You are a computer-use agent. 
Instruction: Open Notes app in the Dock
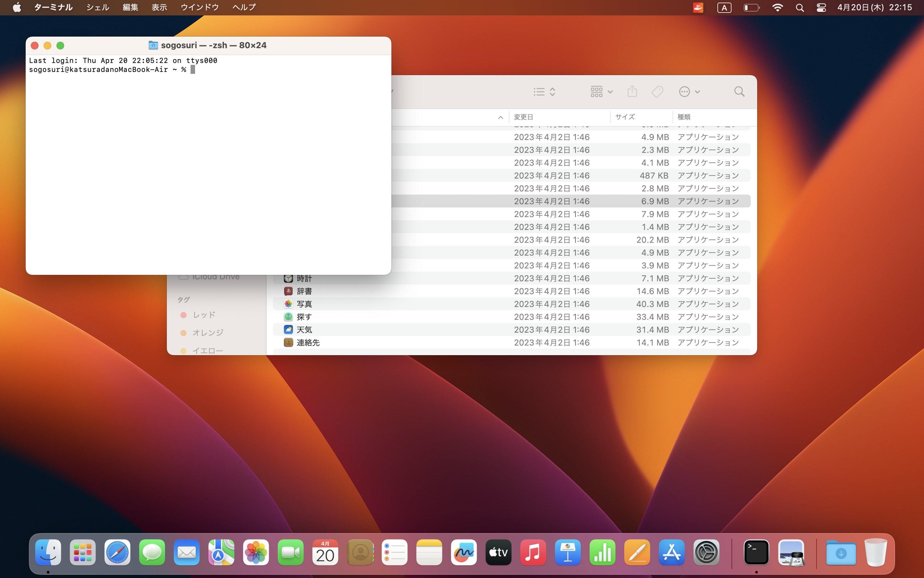pos(429,552)
